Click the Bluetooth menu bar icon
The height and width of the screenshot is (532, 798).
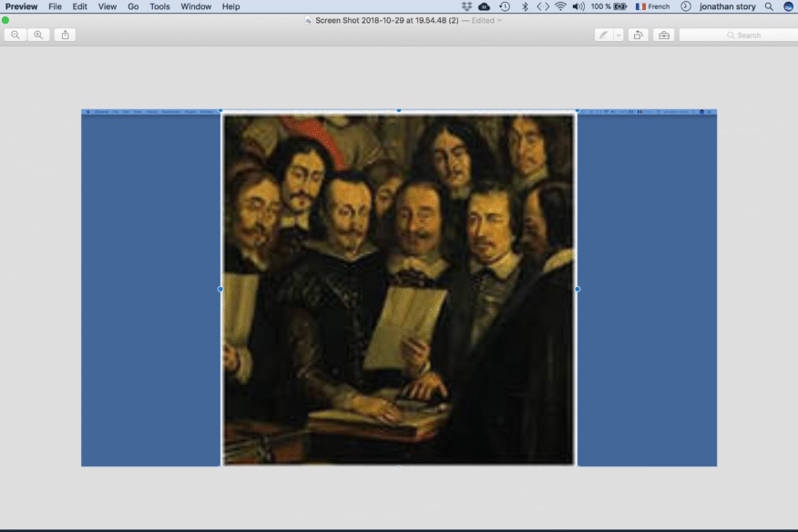525,6
